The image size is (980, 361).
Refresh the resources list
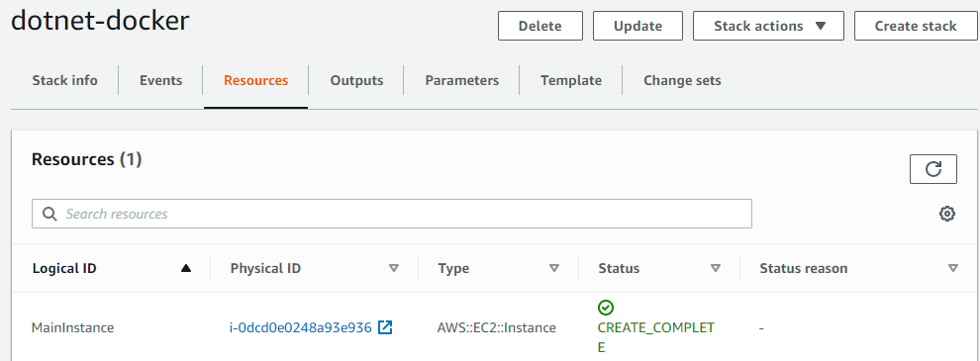(933, 169)
